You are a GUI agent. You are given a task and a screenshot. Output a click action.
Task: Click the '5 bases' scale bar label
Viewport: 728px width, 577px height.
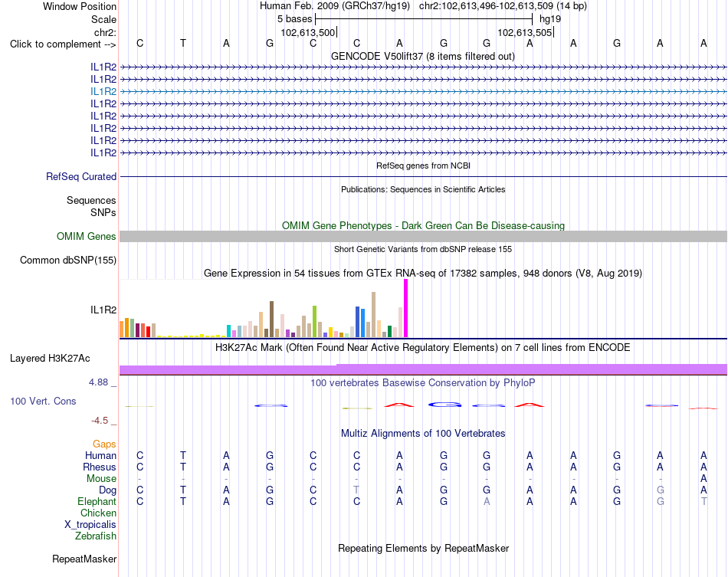click(x=295, y=19)
